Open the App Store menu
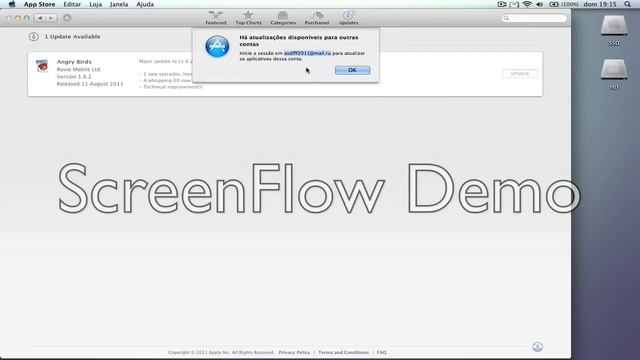 [x=39, y=4]
